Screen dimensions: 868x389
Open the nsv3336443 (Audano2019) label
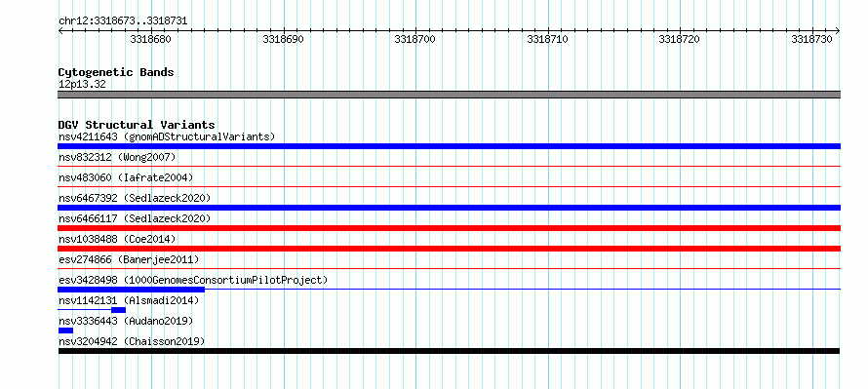(126, 321)
